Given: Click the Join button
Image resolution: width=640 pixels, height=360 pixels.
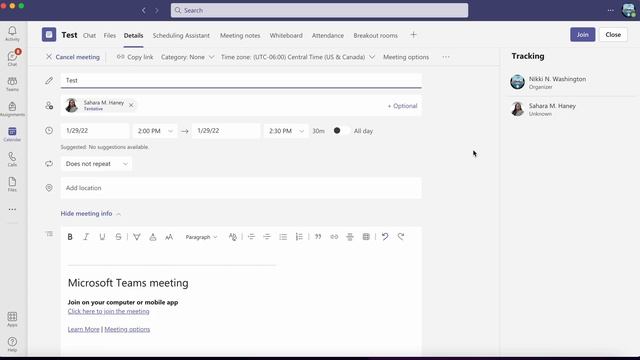Looking at the screenshot, I should pyautogui.click(x=582, y=35).
